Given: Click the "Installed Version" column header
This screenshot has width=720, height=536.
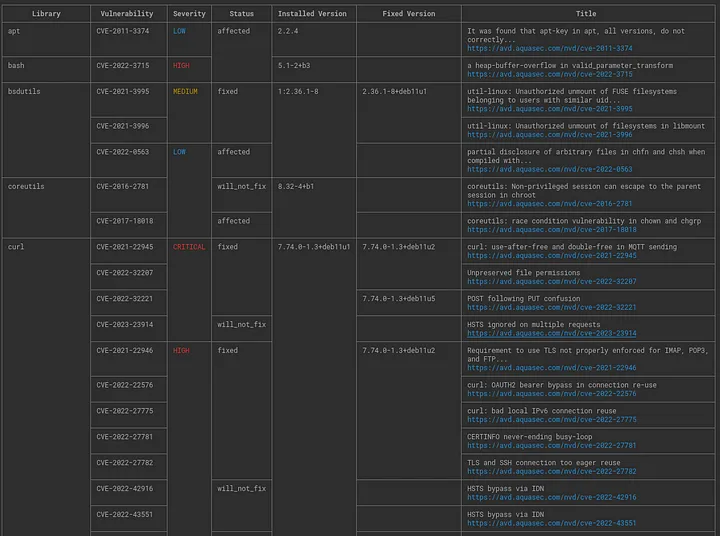Looking at the screenshot, I should pos(312,14).
